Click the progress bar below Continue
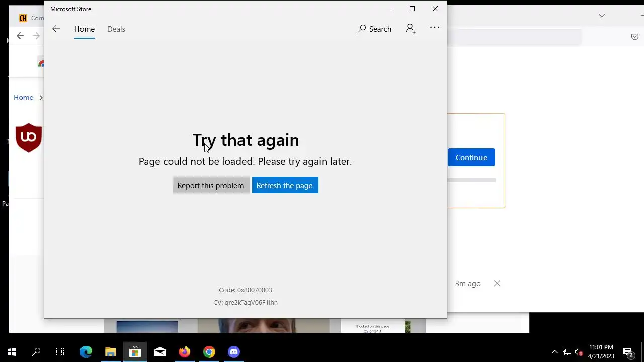Viewport: 644px width, 362px height. [472, 180]
